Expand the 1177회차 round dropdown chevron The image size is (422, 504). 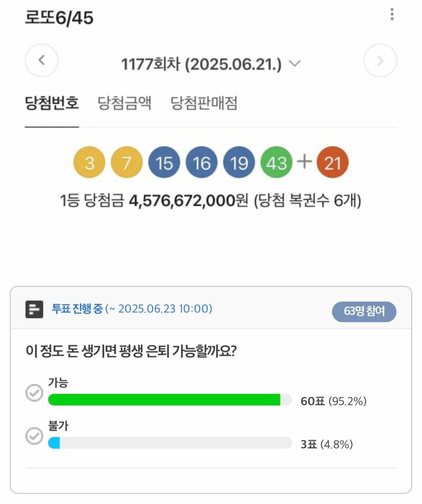pyautogui.click(x=295, y=63)
